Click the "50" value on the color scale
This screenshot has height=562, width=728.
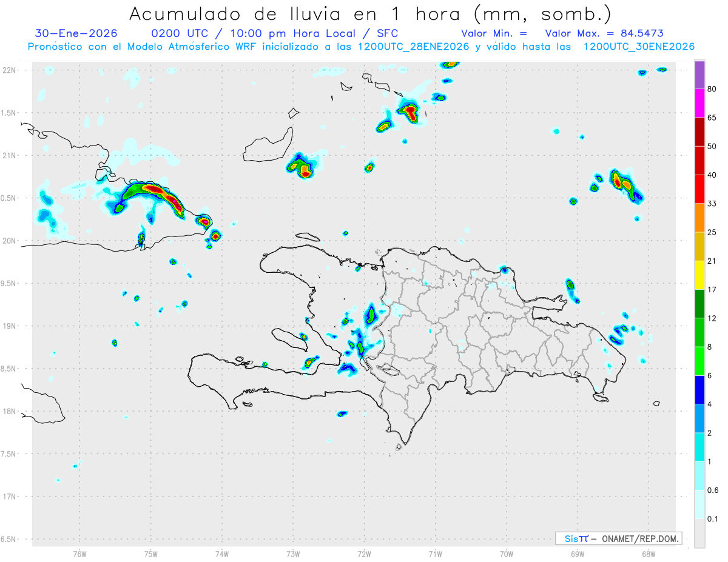(712, 146)
